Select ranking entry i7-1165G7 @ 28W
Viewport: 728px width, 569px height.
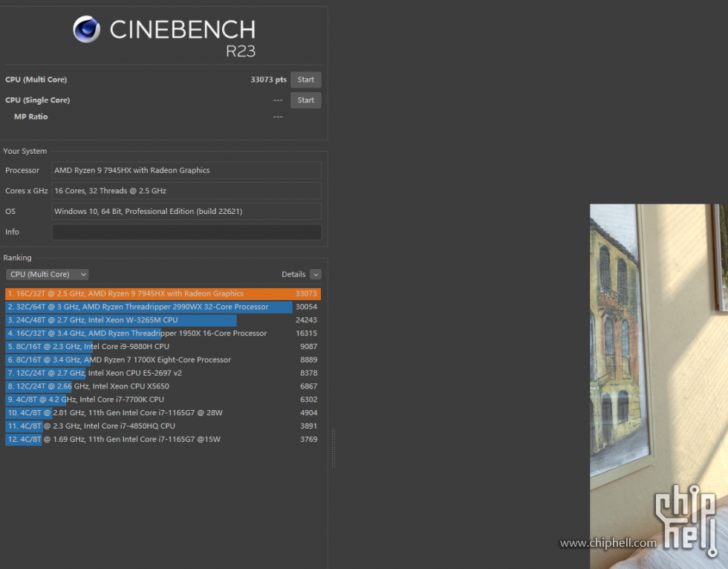coord(163,412)
